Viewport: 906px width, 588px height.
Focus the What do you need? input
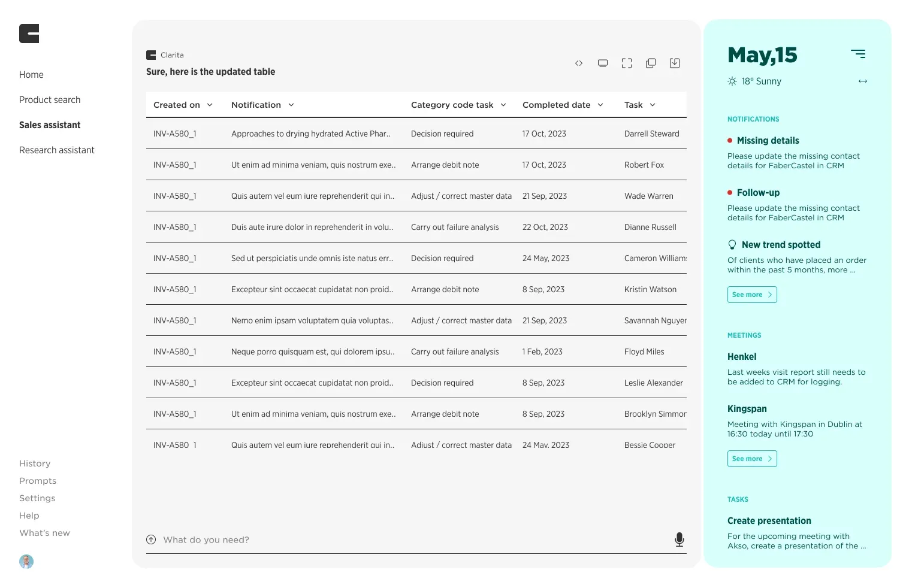point(416,539)
